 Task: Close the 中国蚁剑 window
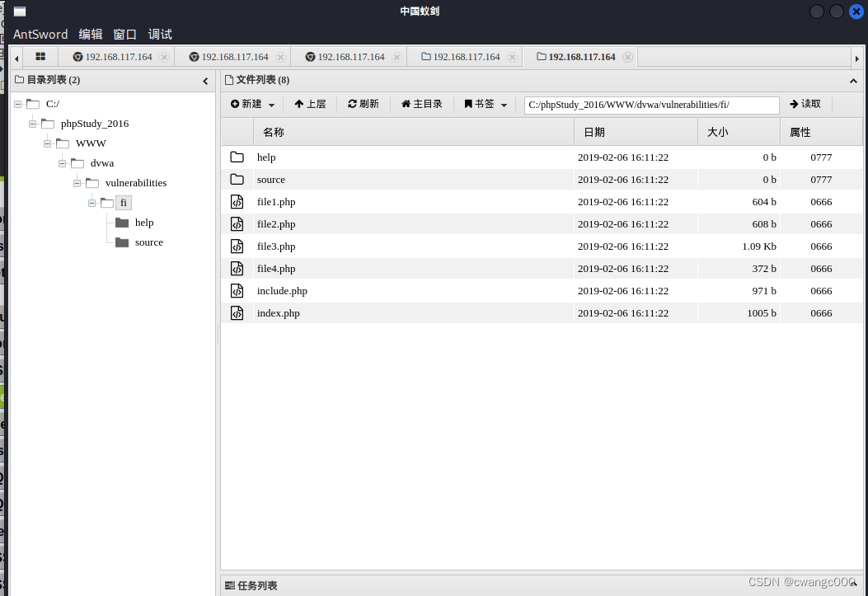(856, 11)
